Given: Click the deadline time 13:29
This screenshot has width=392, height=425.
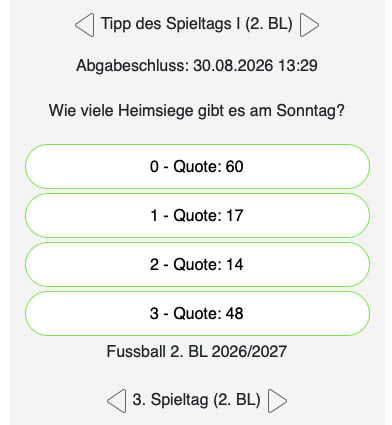Looking at the screenshot, I should pyautogui.click(x=298, y=65).
